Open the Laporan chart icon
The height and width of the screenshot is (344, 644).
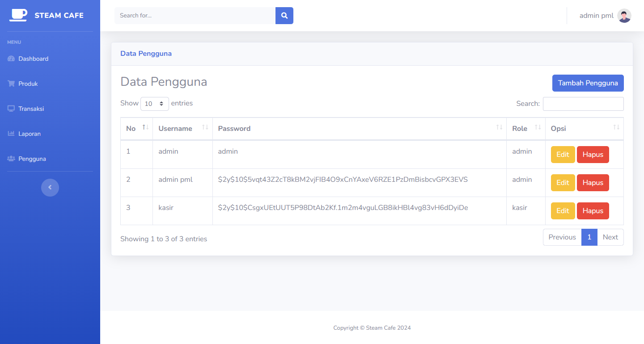tap(11, 134)
